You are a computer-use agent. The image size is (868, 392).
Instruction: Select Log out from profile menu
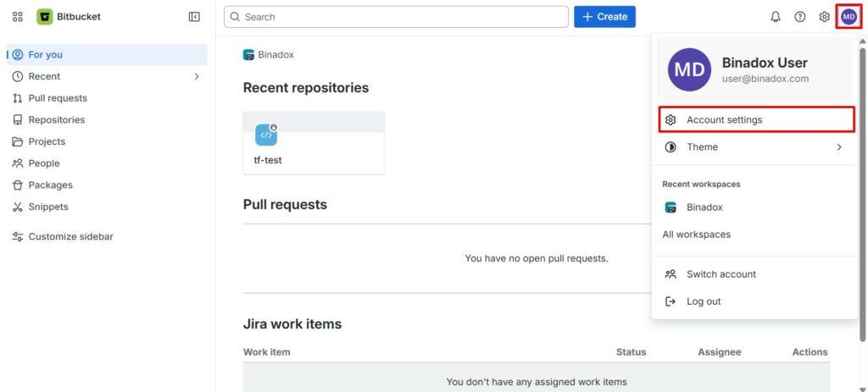point(703,301)
